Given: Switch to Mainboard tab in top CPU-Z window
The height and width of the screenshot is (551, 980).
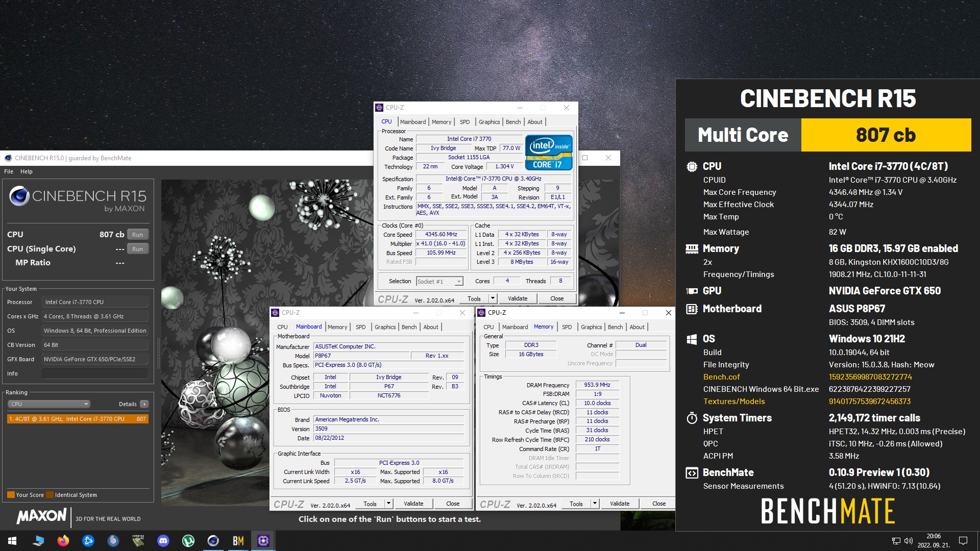Looking at the screenshot, I should point(413,122).
